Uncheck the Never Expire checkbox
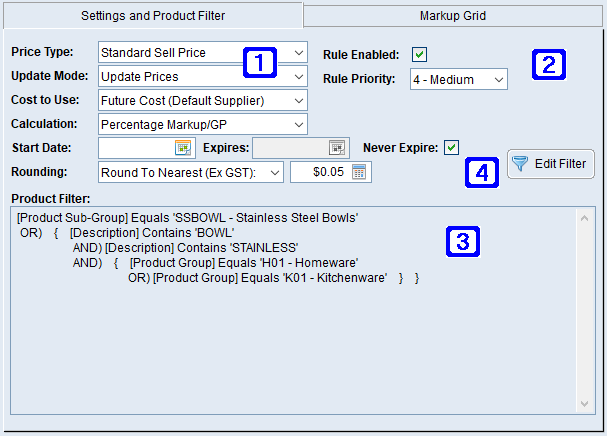Viewport: 607px width, 436px height. click(452, 148)
